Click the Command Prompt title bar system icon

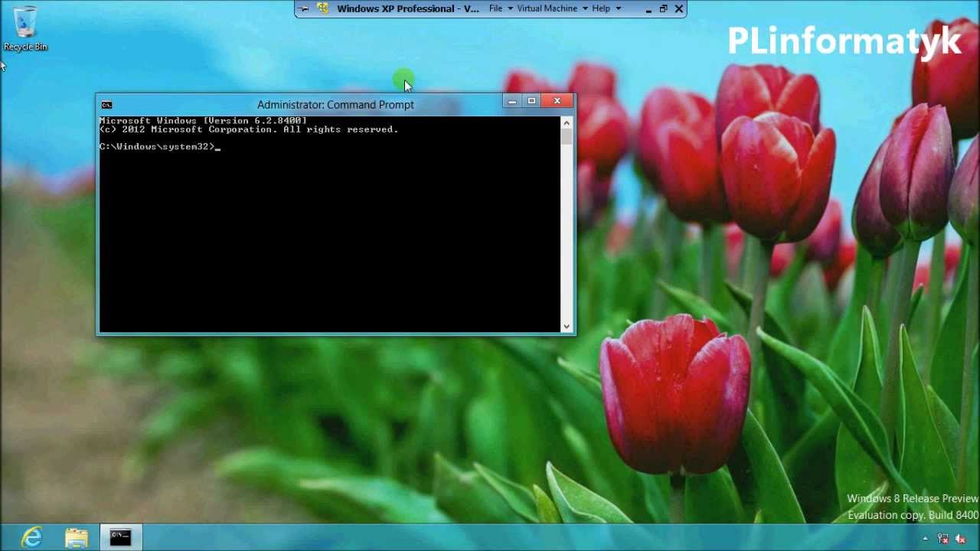pos(106,105)
